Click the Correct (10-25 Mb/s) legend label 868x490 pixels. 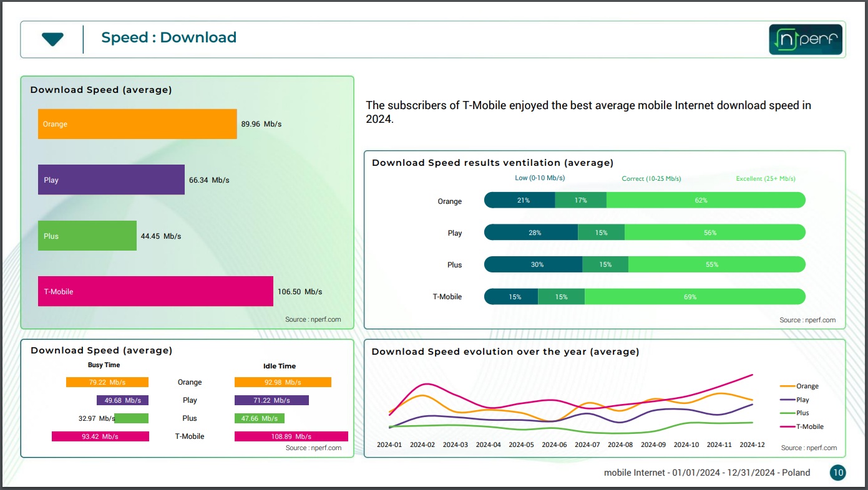click(x=651, y=179)
